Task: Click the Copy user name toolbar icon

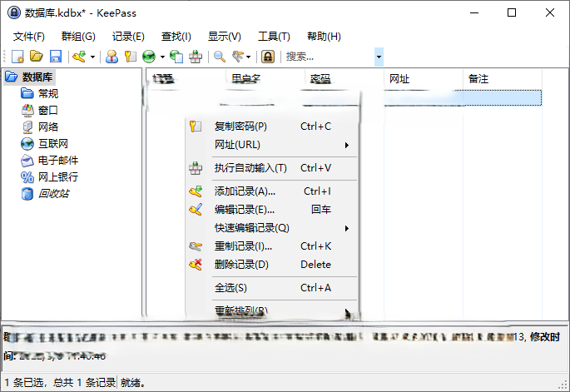Action: point(112,57)
